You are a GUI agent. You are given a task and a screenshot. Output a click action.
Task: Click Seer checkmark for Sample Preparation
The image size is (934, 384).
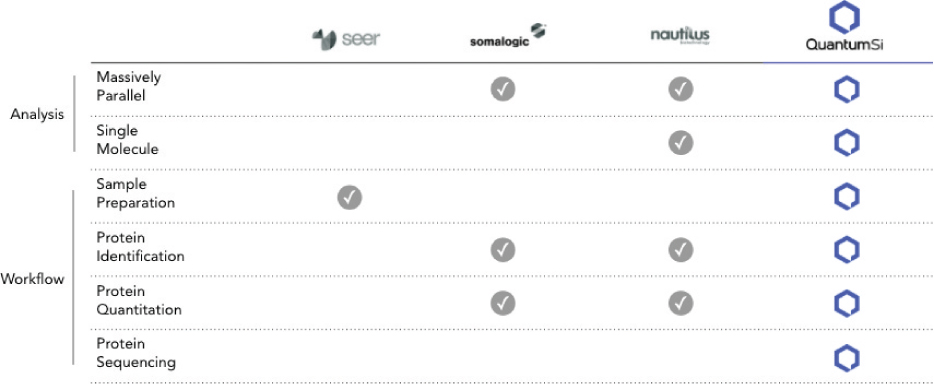350,197
